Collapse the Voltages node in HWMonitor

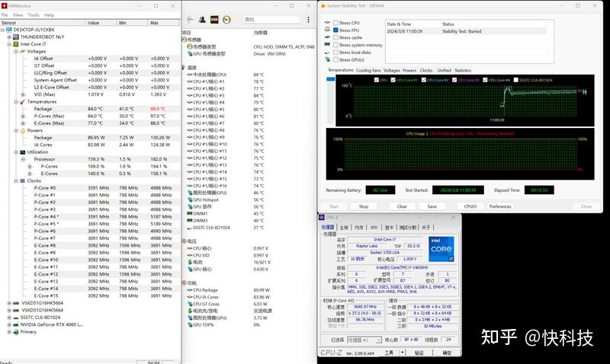click(16, 51)
